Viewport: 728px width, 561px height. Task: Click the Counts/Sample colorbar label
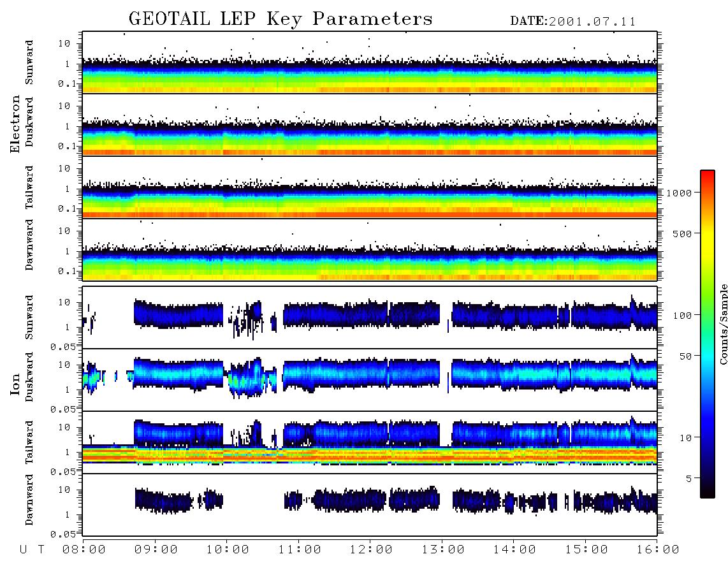click(x=723, y=324)
